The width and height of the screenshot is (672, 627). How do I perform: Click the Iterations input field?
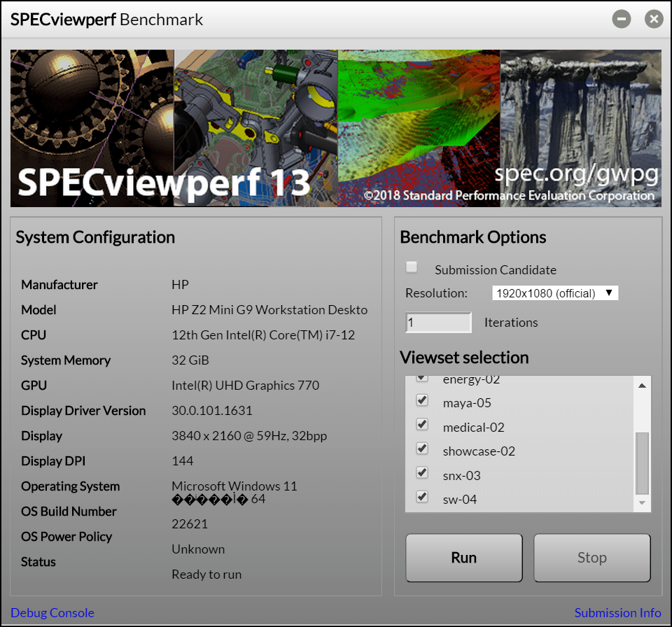tap(439, 323)
